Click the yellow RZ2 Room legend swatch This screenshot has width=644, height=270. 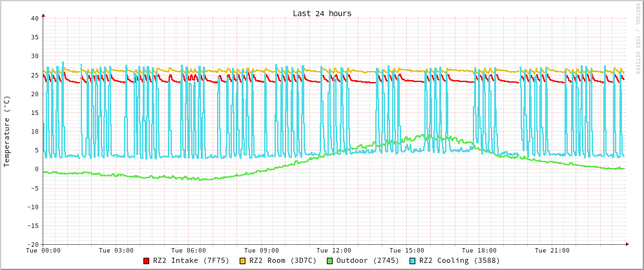pos(242,261)
